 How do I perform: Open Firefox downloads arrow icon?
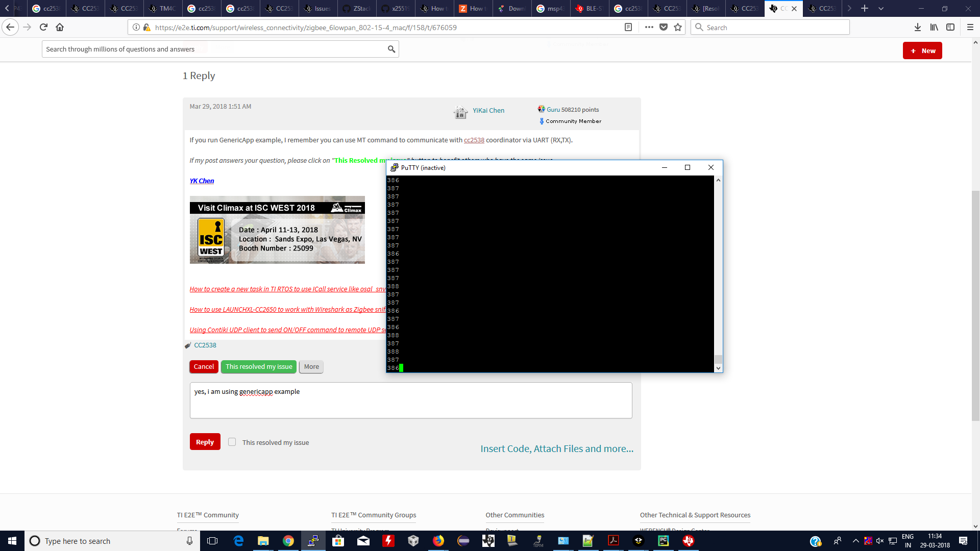(917, 28)
